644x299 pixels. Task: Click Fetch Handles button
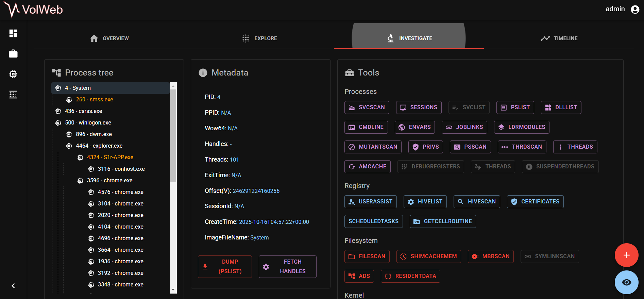287,267
